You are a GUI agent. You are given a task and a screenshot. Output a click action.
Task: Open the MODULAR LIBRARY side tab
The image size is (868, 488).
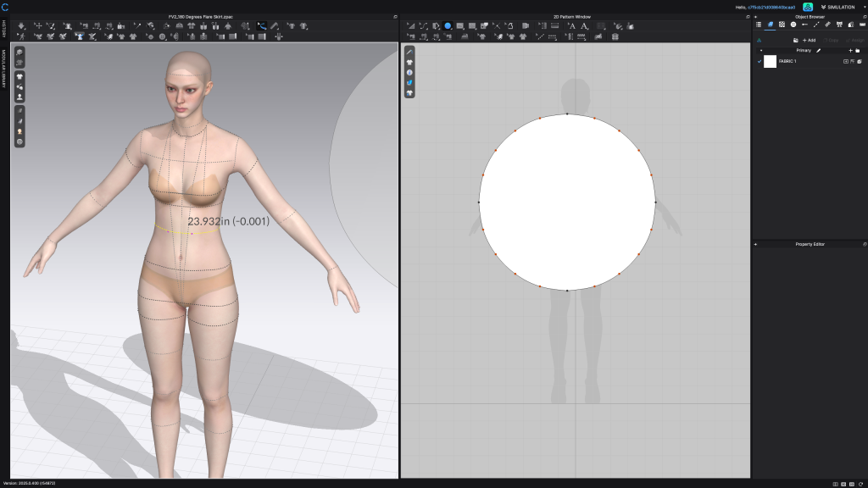pos(4,69)
